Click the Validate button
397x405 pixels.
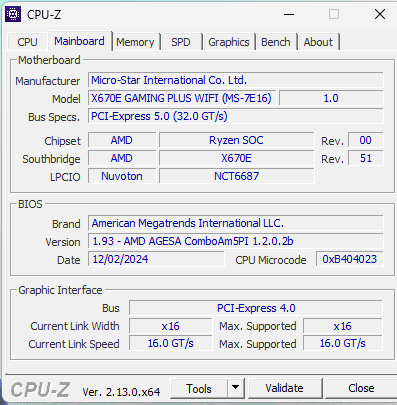click(284, 388)
